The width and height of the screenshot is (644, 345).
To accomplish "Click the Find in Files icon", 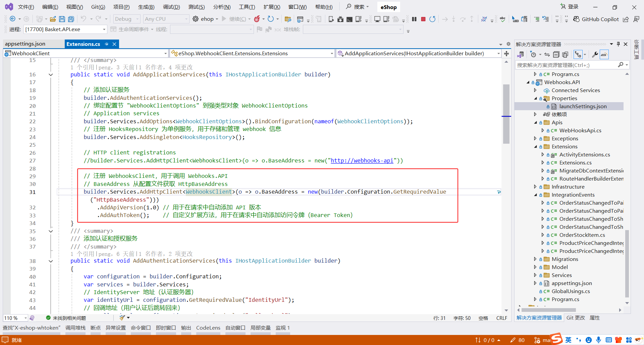I will pos(287,19).
